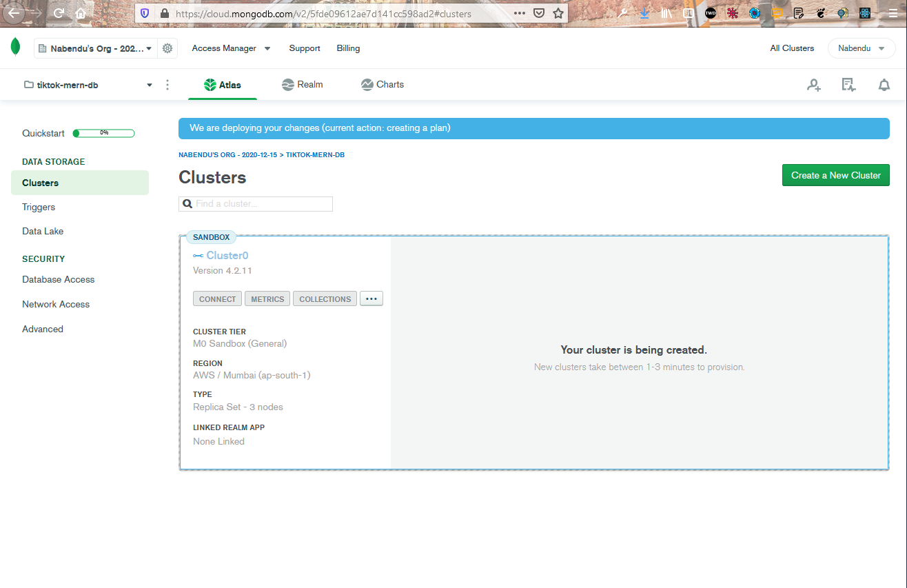The height and width of the screenshot is (588, 907).
Task: Go to Network Access
Action: (56, 304)
